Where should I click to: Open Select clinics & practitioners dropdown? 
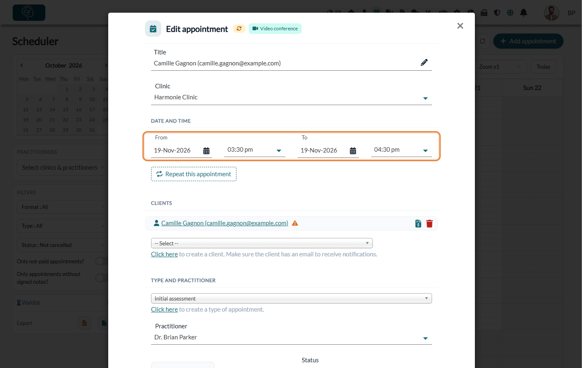[62, 168]
